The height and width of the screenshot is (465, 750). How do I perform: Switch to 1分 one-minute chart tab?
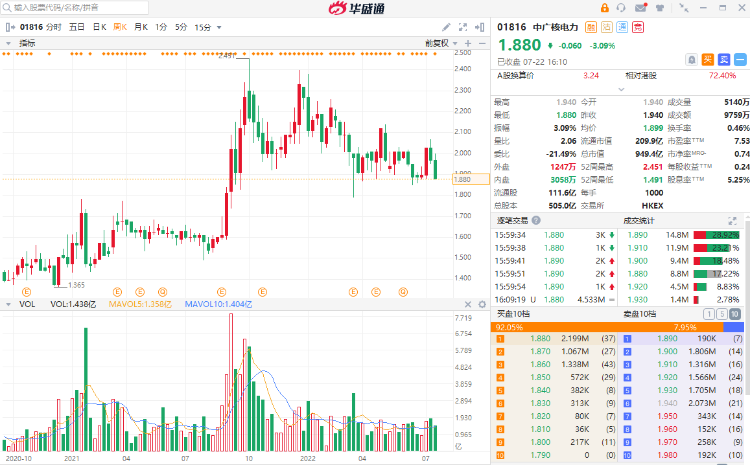point(161,27)
